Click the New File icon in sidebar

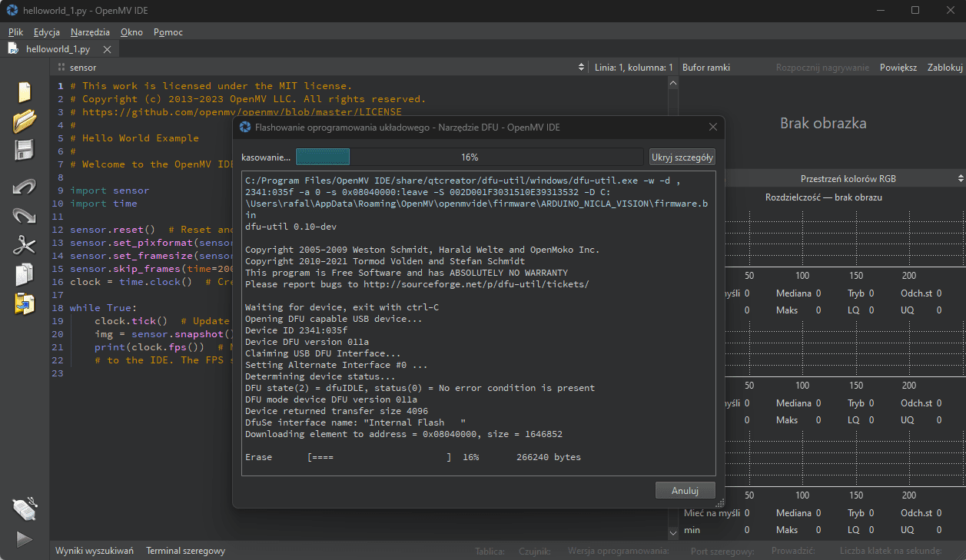(25, 91)
